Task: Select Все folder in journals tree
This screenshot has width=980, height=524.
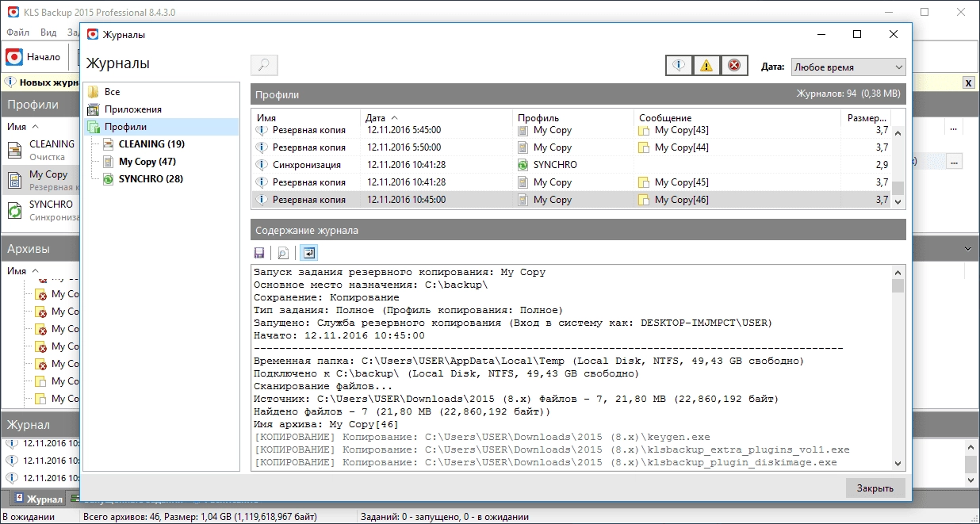Action: pyautogui.click(x=113, y=92)
